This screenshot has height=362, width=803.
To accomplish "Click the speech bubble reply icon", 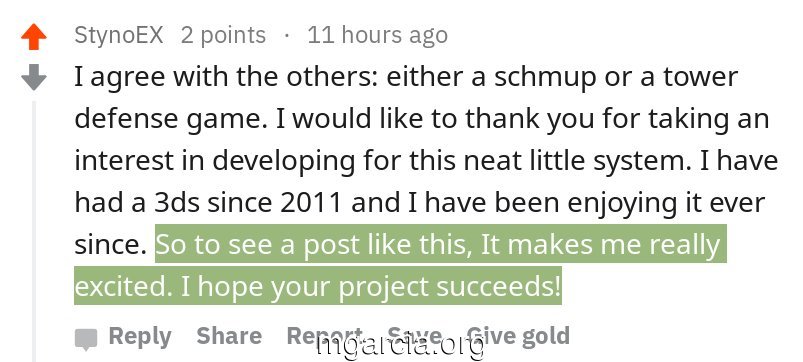I will click(x=86, y=339).
